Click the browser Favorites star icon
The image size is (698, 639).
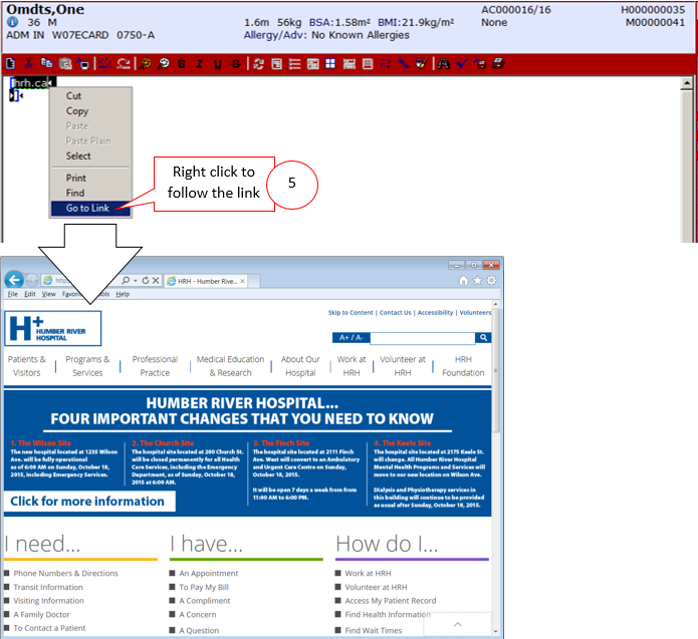tap(477, 281)
